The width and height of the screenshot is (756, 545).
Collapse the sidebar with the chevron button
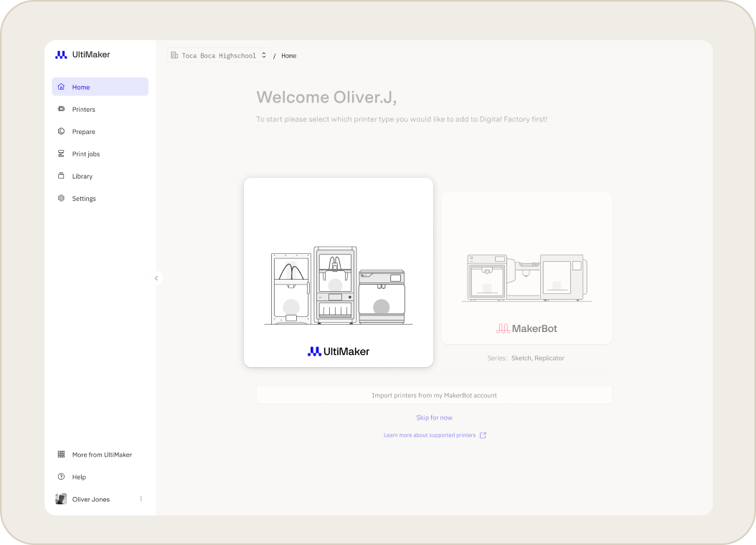[x=156, y=278]
